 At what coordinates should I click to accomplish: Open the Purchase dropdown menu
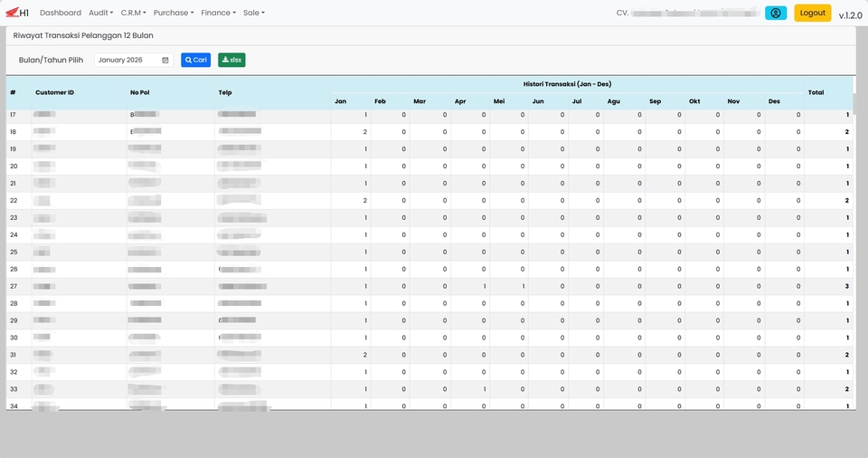(x=174, y=13)
